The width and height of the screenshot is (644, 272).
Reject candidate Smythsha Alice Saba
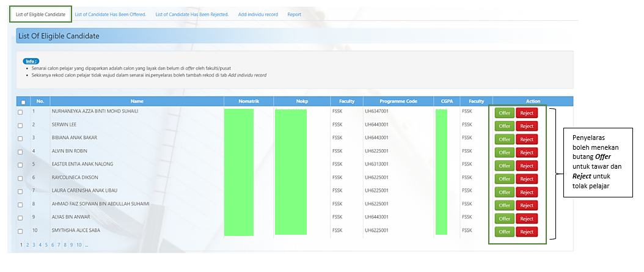point(526,232)
